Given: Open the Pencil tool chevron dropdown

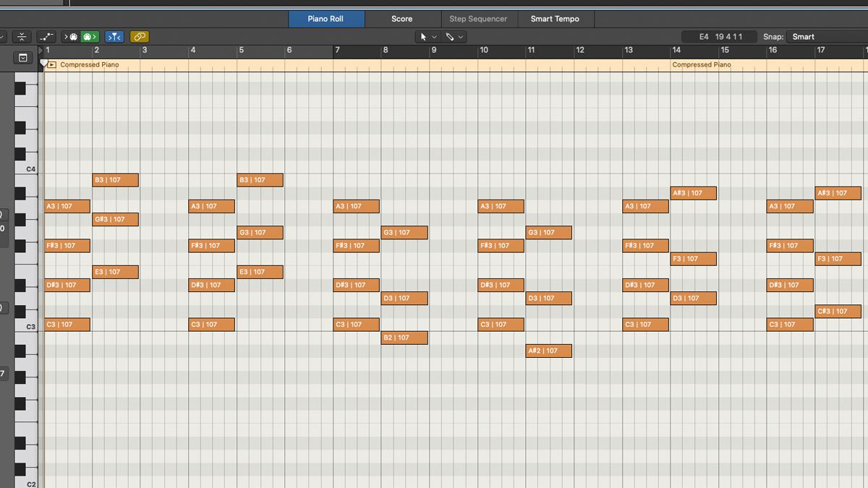Looking at the screenshot, I should pos(461,36).
